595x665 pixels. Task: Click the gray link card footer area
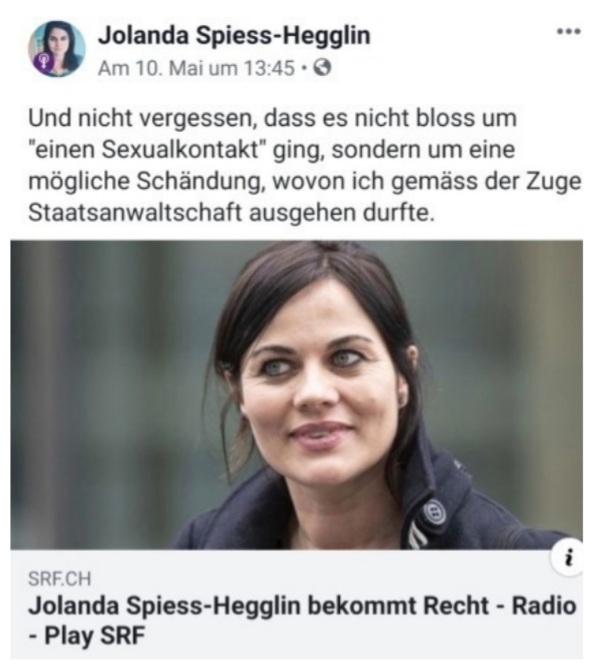click(x=296, y=604)
